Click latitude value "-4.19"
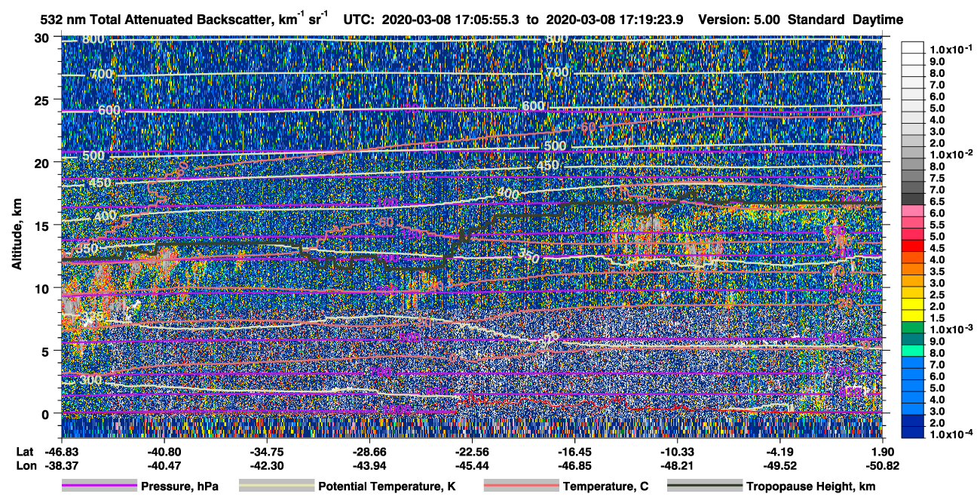 point(780,451)
